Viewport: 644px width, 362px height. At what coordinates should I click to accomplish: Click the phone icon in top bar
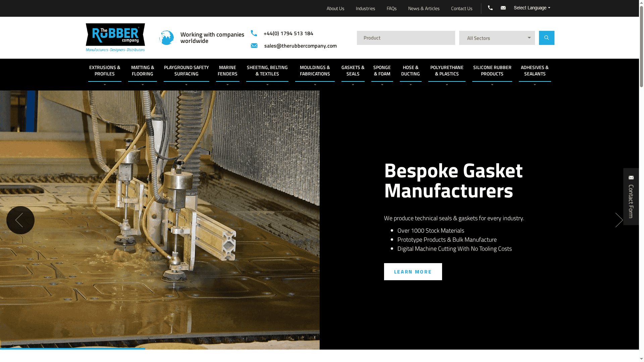click(490, 8)
